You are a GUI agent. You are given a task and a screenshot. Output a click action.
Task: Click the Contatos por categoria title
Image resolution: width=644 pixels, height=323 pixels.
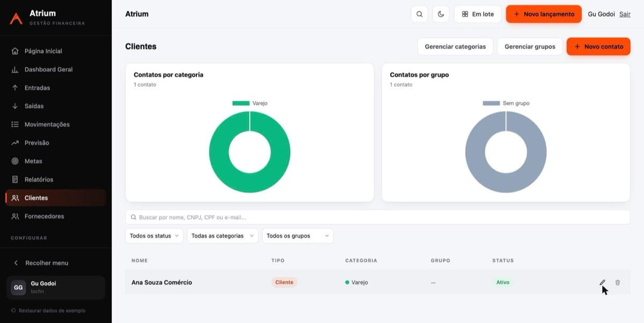(169, 75)
